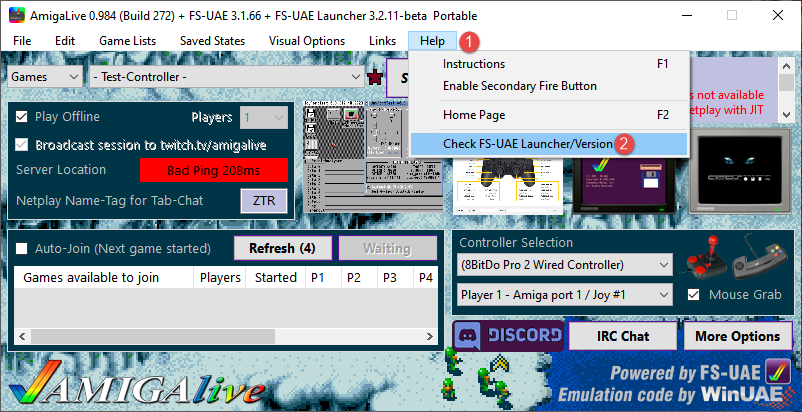Disable the Mouse Grab checkbox
802x412 pixels.
(x=693, y=295)
